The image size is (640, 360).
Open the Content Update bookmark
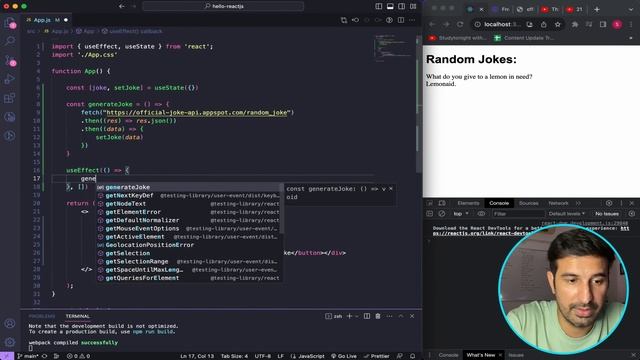click(524, 38)
